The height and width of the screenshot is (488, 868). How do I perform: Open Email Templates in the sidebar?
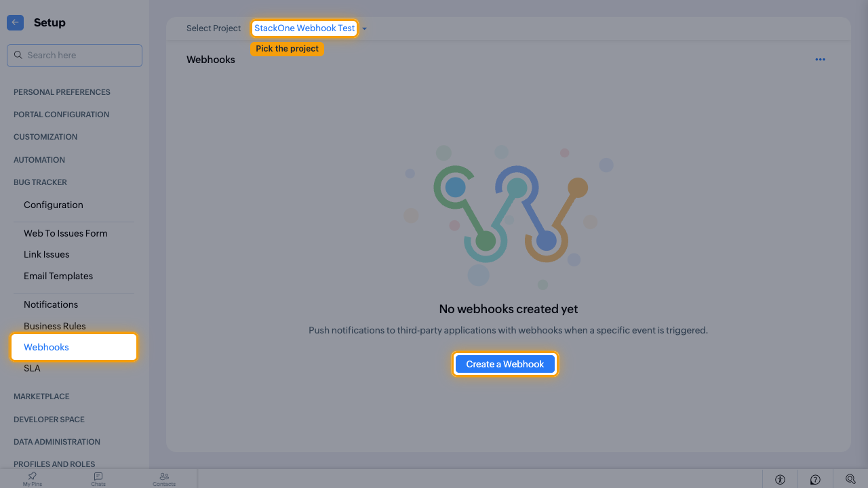click(58, 276)
